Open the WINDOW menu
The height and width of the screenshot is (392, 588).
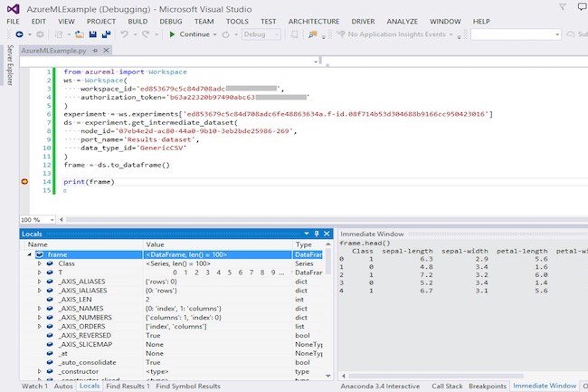[445, 22]
